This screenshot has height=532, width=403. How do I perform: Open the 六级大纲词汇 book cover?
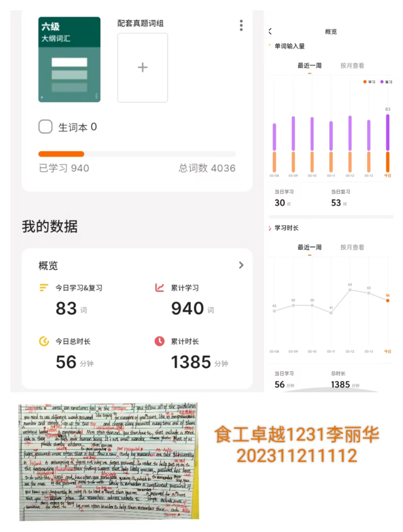[x=69, y=59]
